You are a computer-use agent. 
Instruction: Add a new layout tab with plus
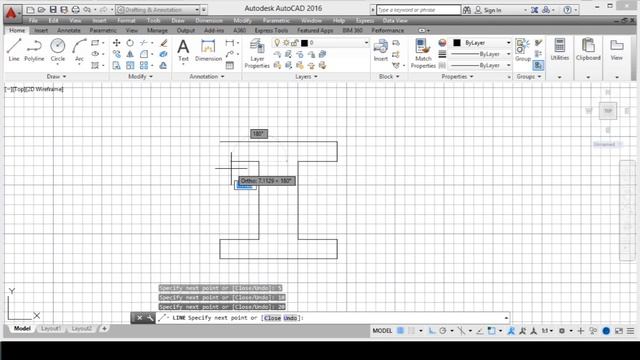[x=104, y=329]
